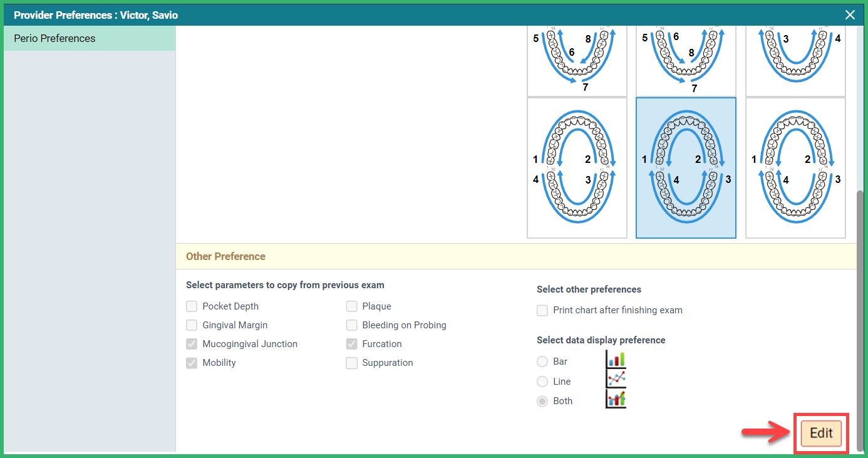Select the Bar display radio button

(542, 362)
